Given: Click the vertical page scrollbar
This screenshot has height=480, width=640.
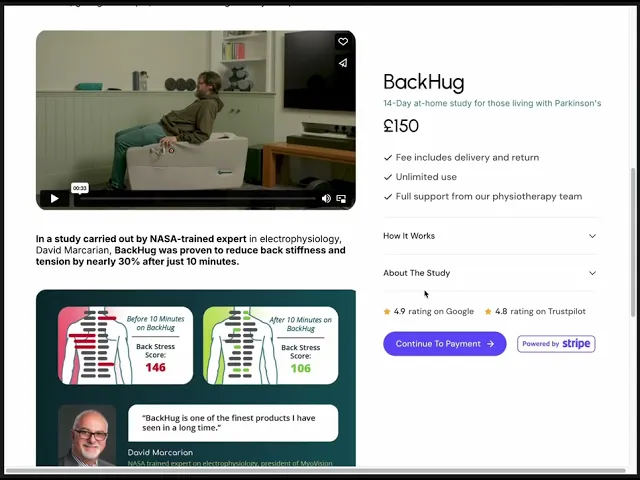Looking at the screenshot, I should click(633, 242).
